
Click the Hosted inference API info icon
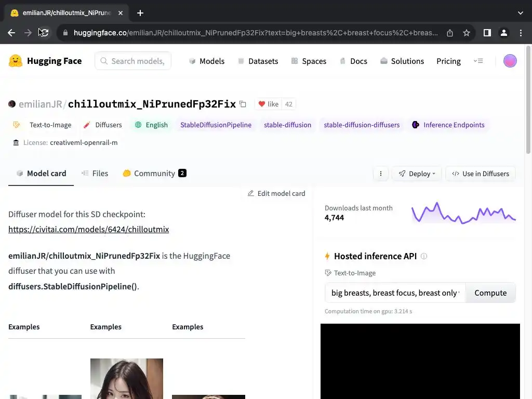click(424, 256)
